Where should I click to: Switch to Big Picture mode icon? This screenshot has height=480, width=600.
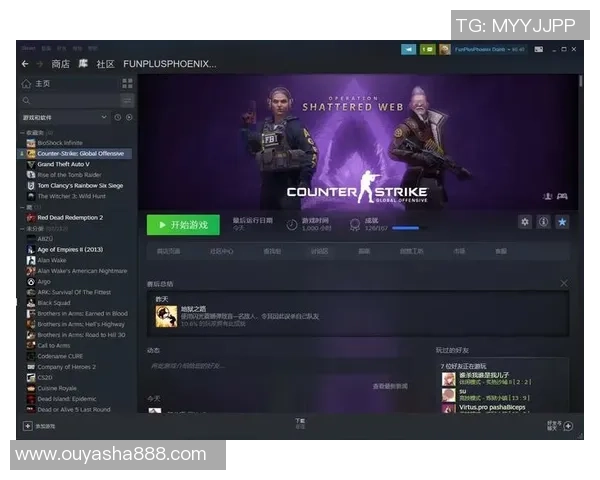(x=538, y=49)
